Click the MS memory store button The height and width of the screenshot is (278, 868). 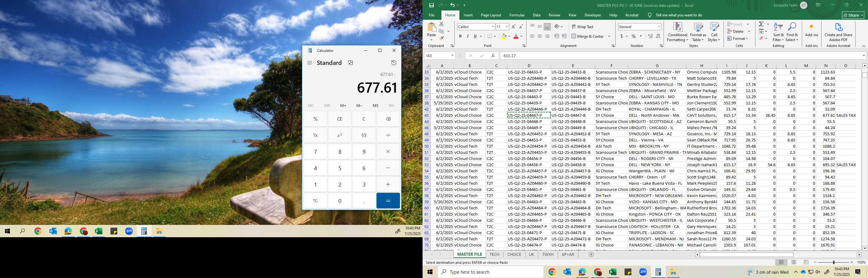click(375, 105)
